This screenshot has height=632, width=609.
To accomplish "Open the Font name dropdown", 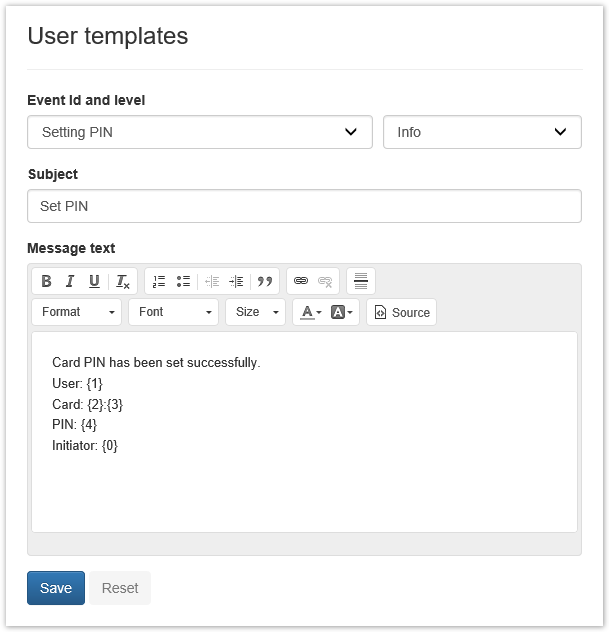I will pyautogui.click(x=174, y=312).
